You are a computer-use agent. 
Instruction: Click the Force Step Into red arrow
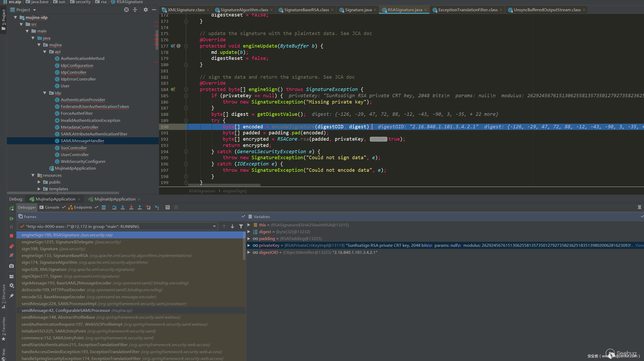(131, 207)
